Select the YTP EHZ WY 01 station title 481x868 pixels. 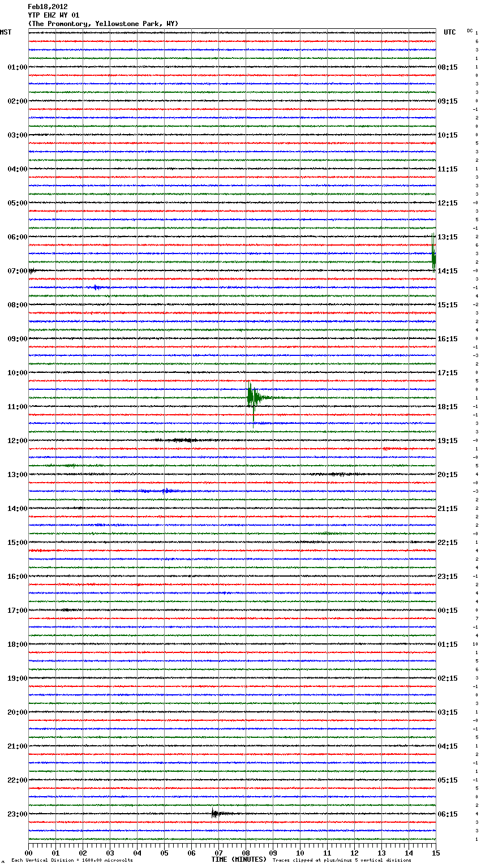coord(54,15)
